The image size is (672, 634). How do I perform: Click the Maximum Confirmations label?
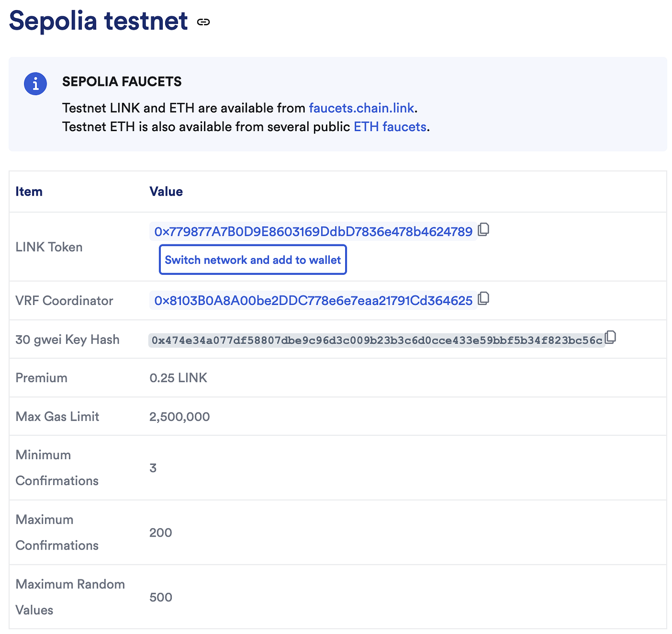tap(57, 533)
